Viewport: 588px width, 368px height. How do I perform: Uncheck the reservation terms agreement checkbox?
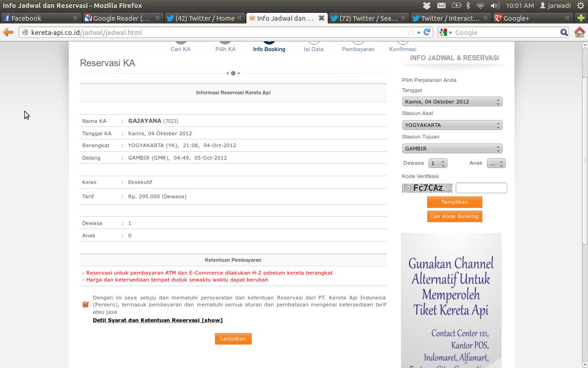(85, 305)
